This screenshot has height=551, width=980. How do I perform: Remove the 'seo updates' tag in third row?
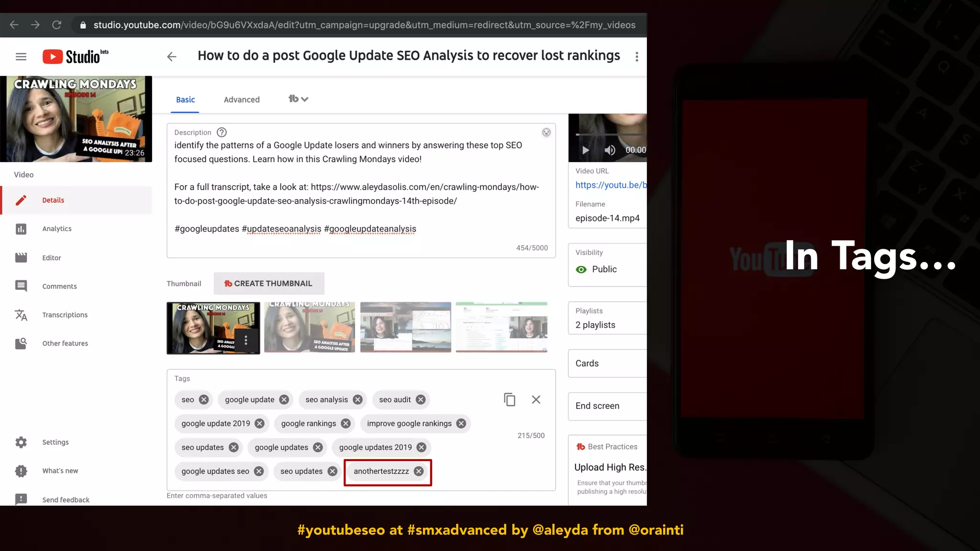[234, 448]
